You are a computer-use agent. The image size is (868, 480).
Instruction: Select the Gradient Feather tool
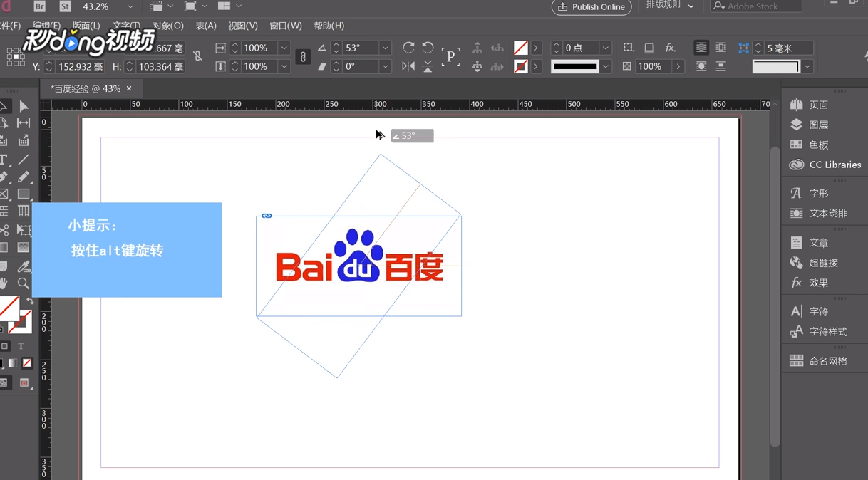[x=24, y=248]
